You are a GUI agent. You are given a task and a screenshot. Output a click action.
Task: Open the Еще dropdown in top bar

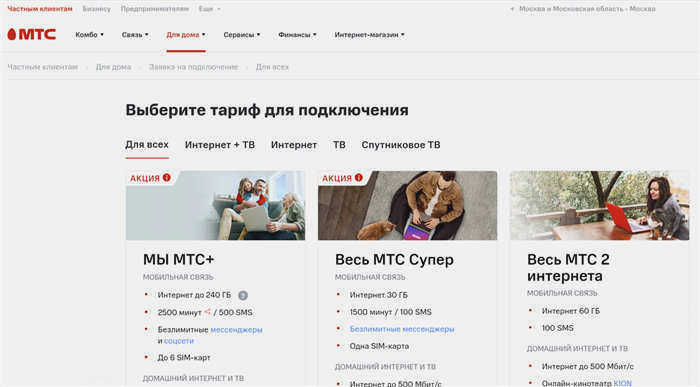[209, 9]
